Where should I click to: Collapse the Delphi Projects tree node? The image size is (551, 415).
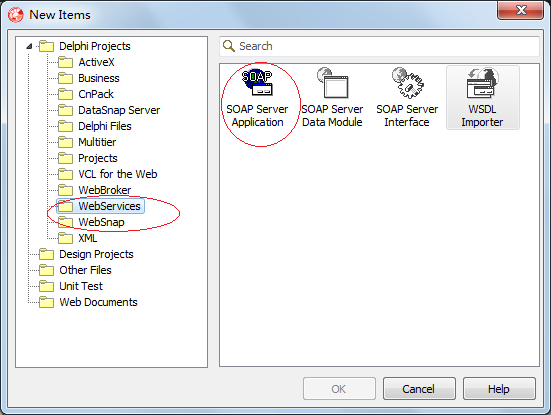click(30, 46)
